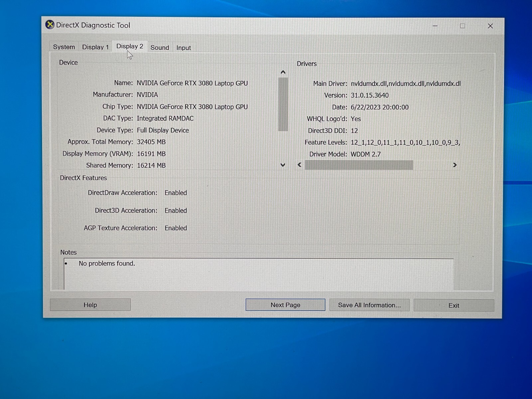This screenshot has height=399, width=532.
Task: Click the Drivers panel scroll-right arrow
Action: click(x=455, y=165)
